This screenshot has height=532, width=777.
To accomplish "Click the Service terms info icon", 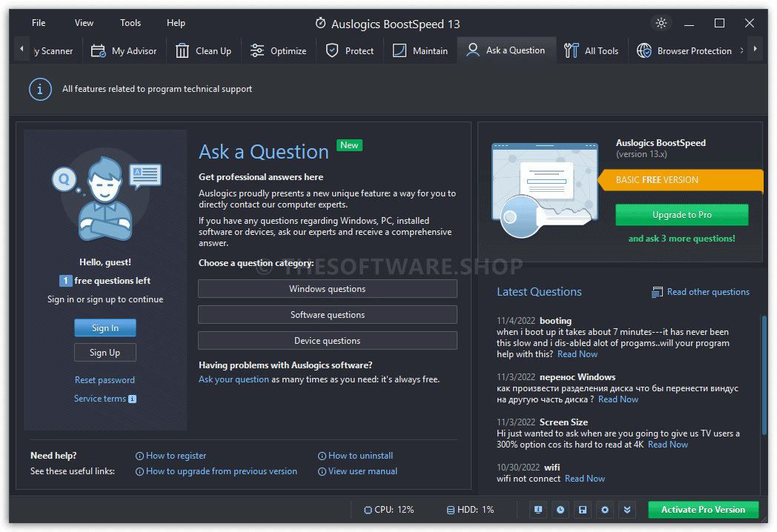I will [x=132, y=399].
